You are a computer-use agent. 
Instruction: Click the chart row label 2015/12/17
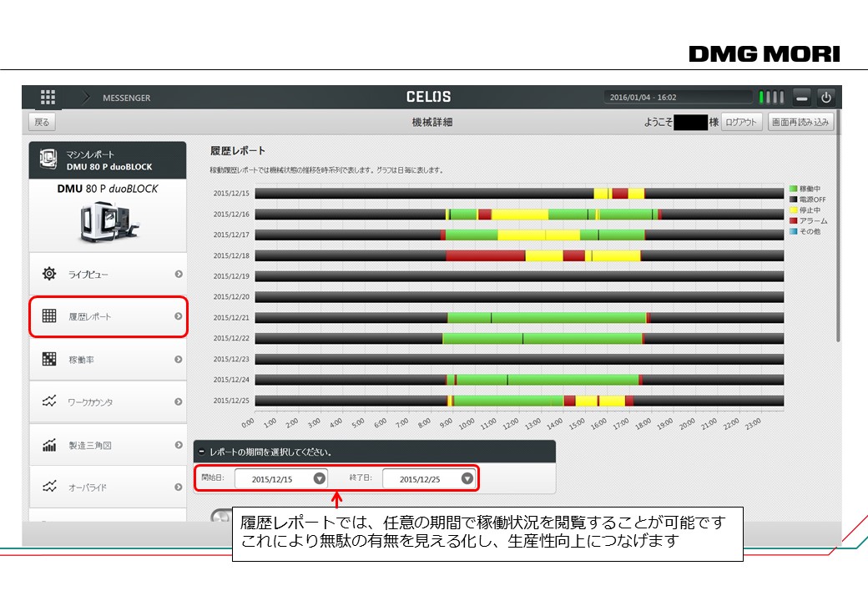(231, 235)
